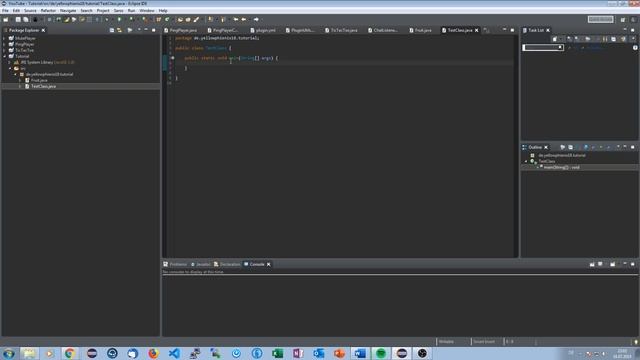The width and height of the screenshot is (640, 360).
Task: Open the Windows Start menu
Action: (x=9, y=353)
